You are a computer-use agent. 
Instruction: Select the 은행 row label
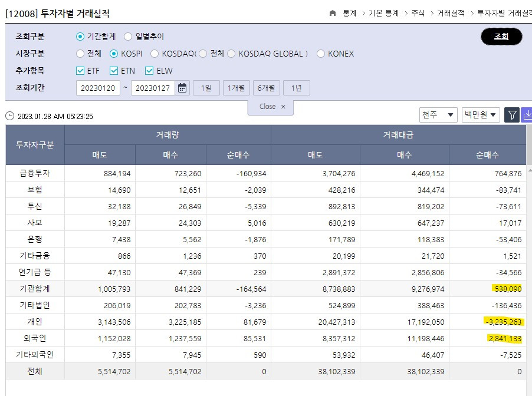[x=35, y=239]
